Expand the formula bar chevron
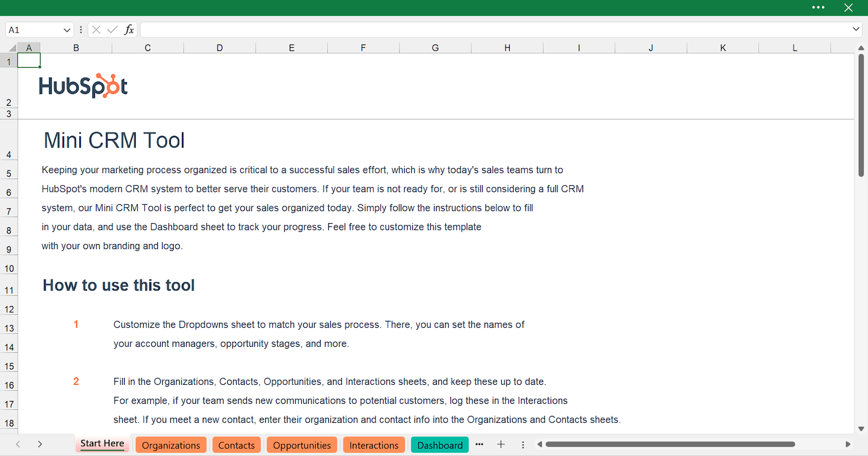This screenshot has width=868, height=456. [x=856, y=29]
